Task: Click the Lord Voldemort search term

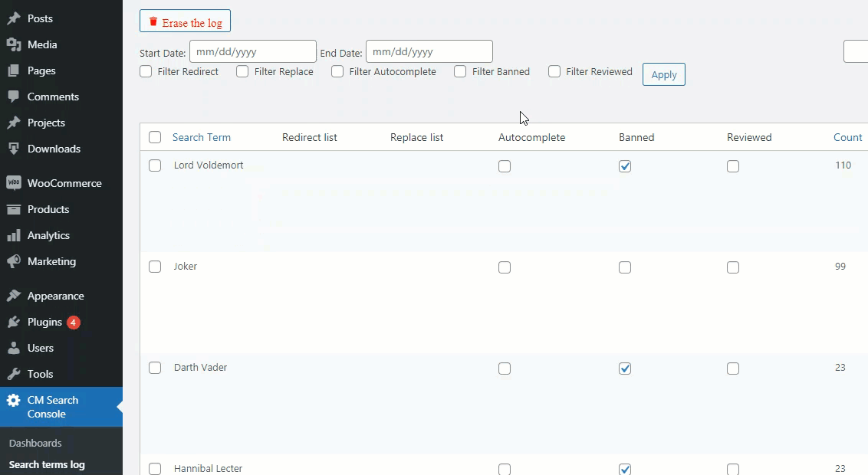Action: click(209, 165)
